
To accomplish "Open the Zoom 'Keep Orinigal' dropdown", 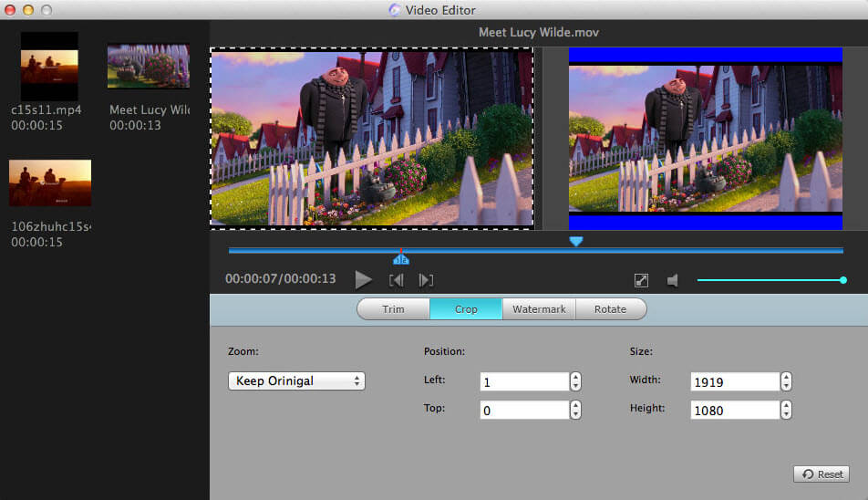I will 296,381.
